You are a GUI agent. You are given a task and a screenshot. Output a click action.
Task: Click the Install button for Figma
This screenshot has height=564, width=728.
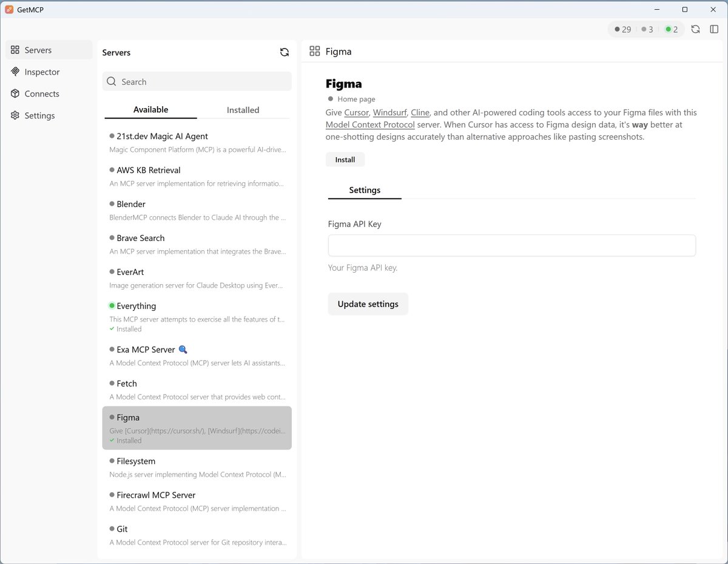(x=345, y=160)
